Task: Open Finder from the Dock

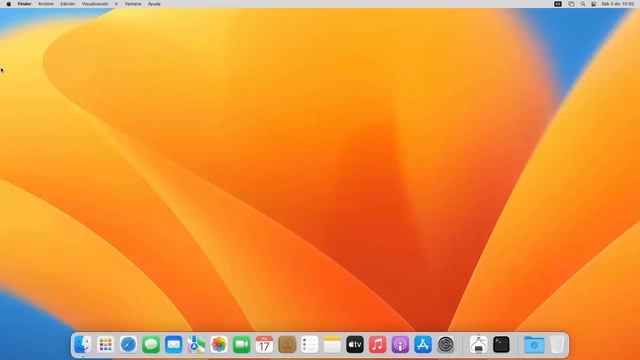Action: click(x=83, y=345)
